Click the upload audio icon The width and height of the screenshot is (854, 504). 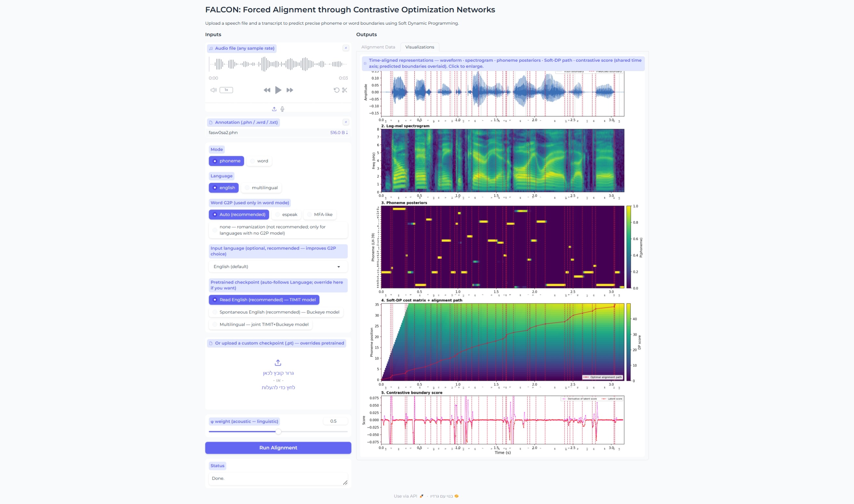pos(274,109)
